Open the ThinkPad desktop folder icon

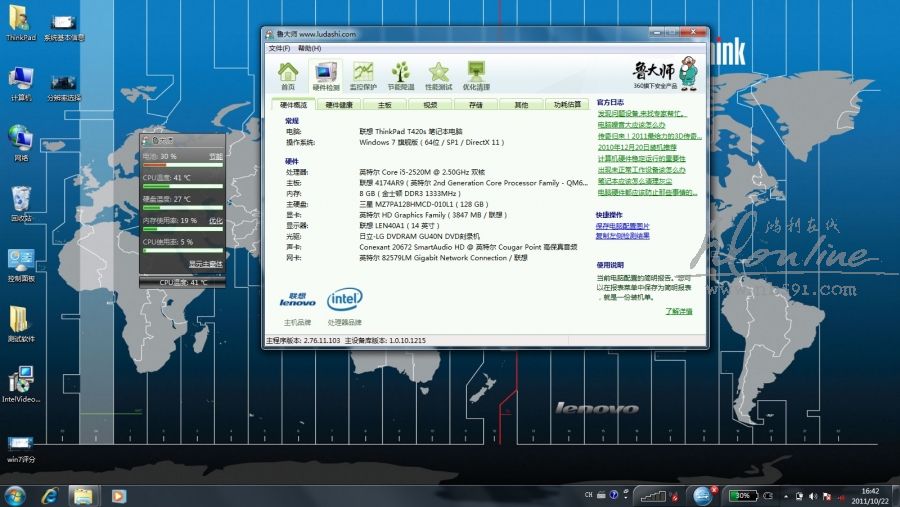point(20,23)
